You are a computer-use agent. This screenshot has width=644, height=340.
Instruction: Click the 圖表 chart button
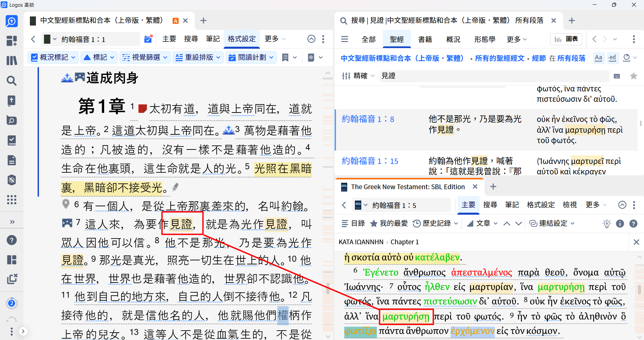click(x=566, y=39)
